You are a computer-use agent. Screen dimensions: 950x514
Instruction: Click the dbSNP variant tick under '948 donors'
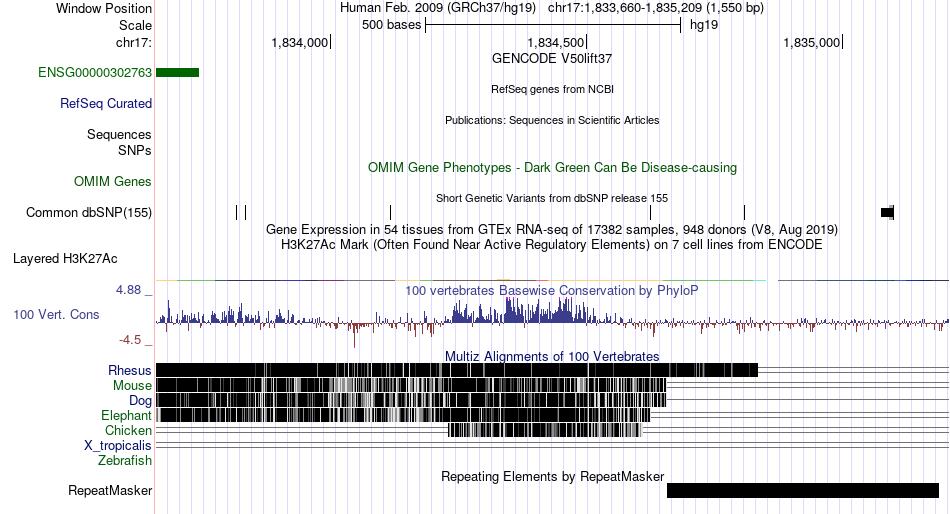click(745, 212)
